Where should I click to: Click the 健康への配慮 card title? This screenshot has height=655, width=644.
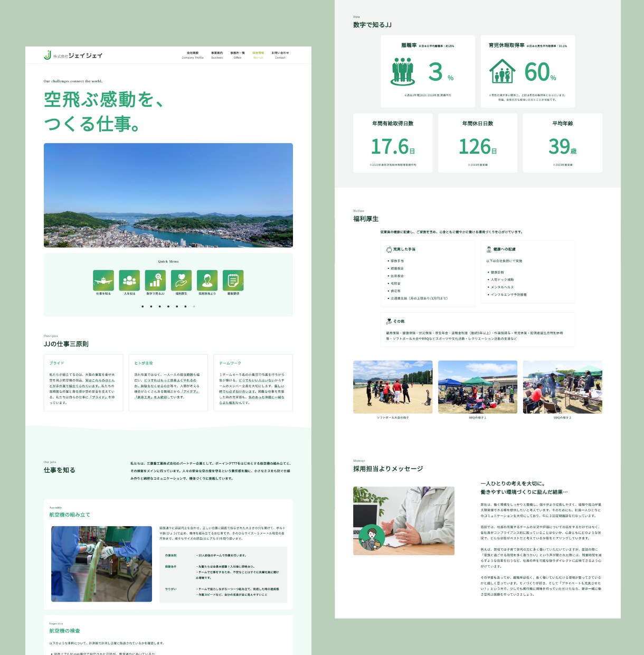(x=505, y=249)
